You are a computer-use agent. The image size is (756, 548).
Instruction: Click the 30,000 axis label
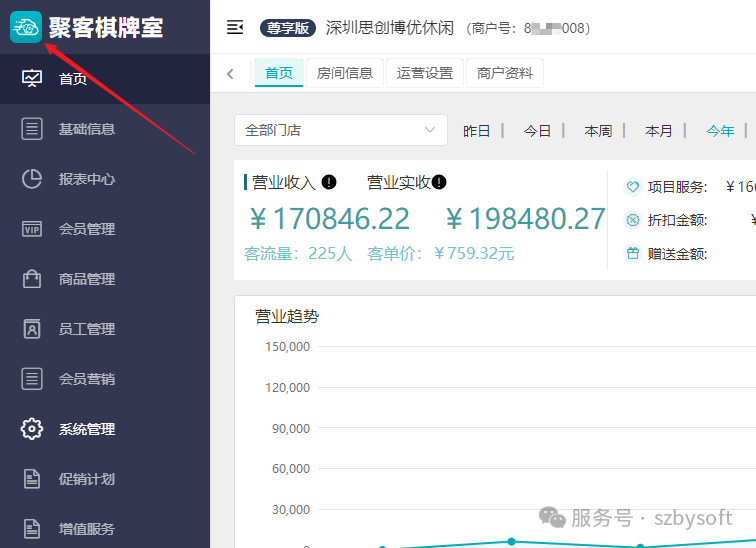point(291,509)
